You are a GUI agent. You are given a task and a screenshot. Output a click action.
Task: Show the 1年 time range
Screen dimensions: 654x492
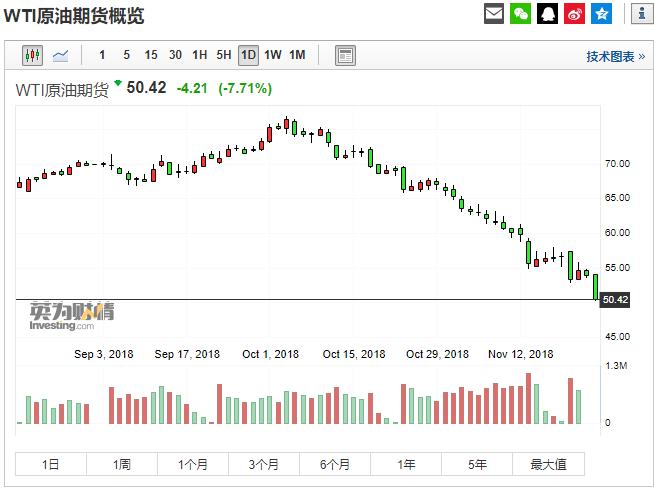tap(406, 464)
